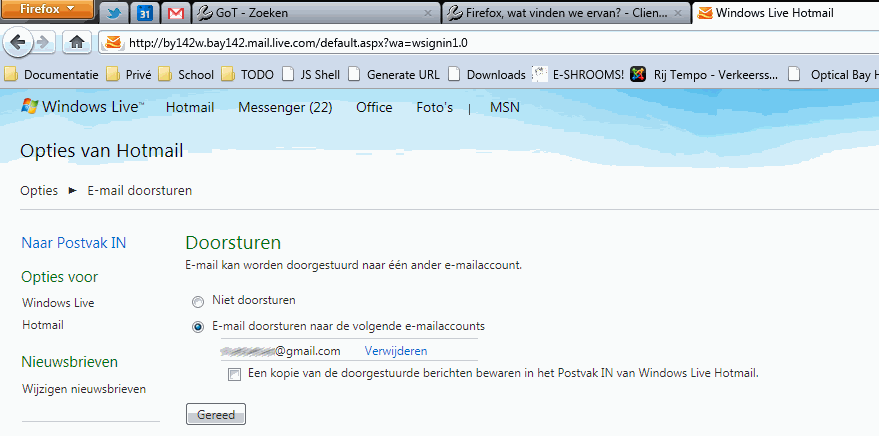Switch to the Firefox, wat vinden we ervan tab

566,13
